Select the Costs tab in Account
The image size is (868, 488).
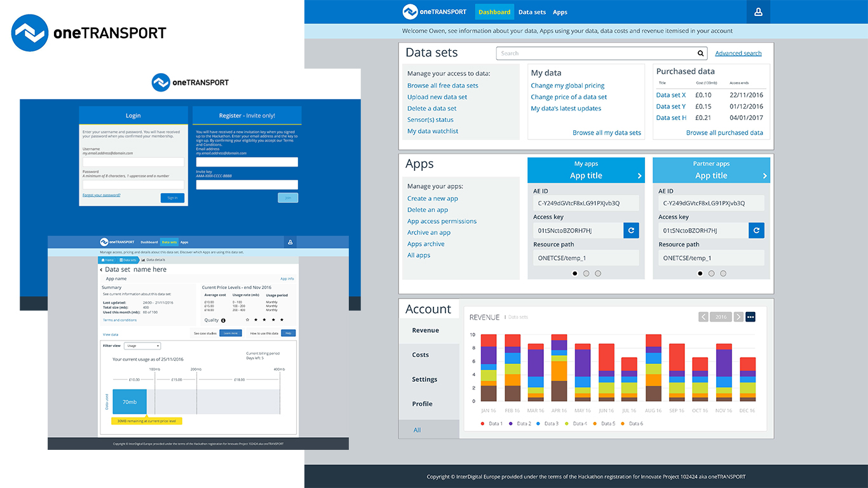pyautogui.click(x=429, y=355)
